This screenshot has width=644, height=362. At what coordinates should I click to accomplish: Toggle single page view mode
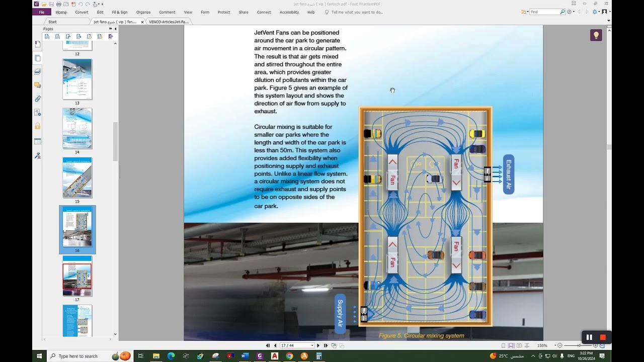504,345
